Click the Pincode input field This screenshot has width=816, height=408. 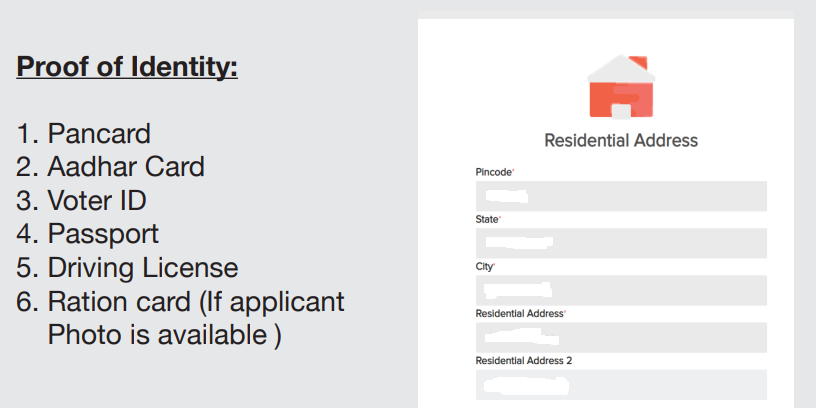621,196
